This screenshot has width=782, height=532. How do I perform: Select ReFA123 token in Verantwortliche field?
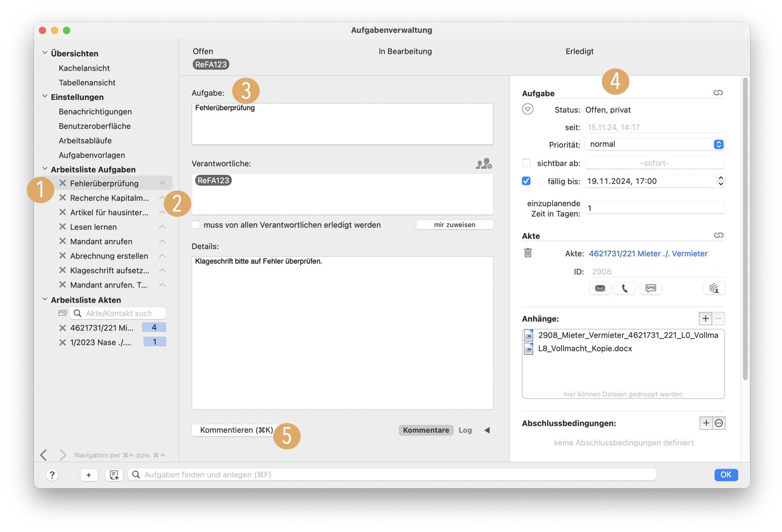pyautogui.click(x=214, y=180)
